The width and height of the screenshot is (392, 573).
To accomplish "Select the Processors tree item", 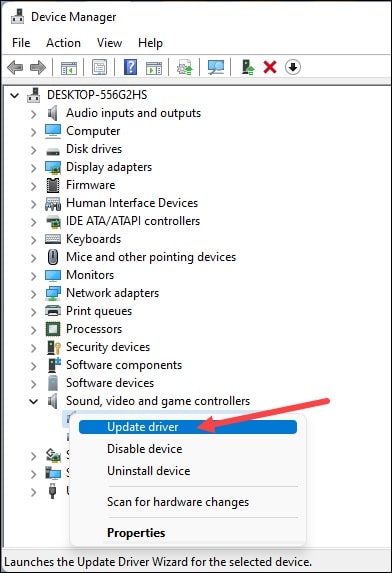I will 94,329.
